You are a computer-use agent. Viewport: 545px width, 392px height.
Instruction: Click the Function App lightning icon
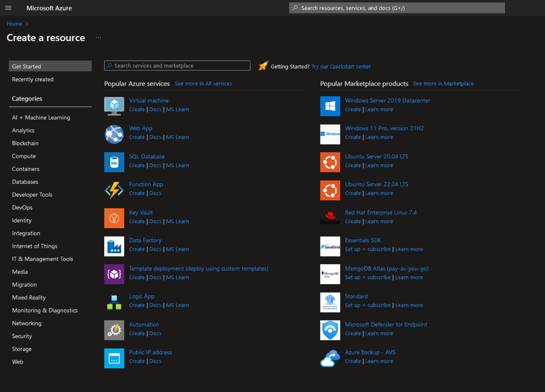[114, 190]
